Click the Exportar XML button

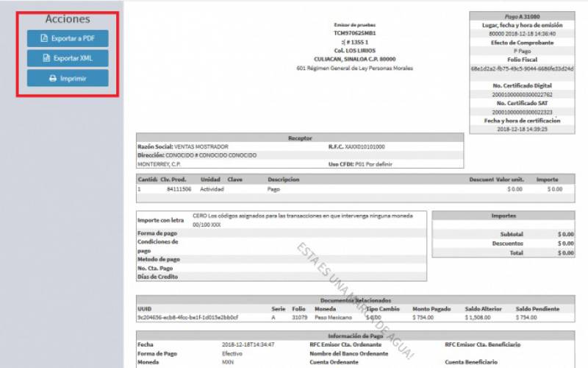tap(68, 58)
